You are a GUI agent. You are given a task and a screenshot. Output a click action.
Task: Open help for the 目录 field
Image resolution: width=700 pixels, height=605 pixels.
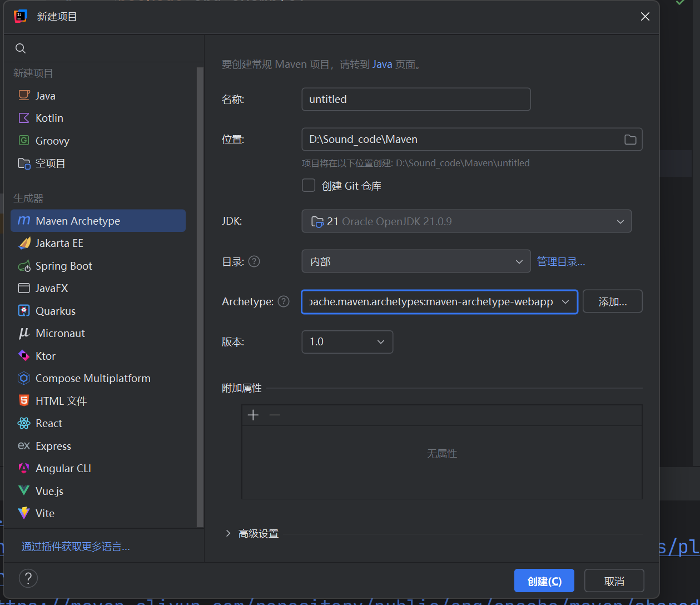[254, 261]
